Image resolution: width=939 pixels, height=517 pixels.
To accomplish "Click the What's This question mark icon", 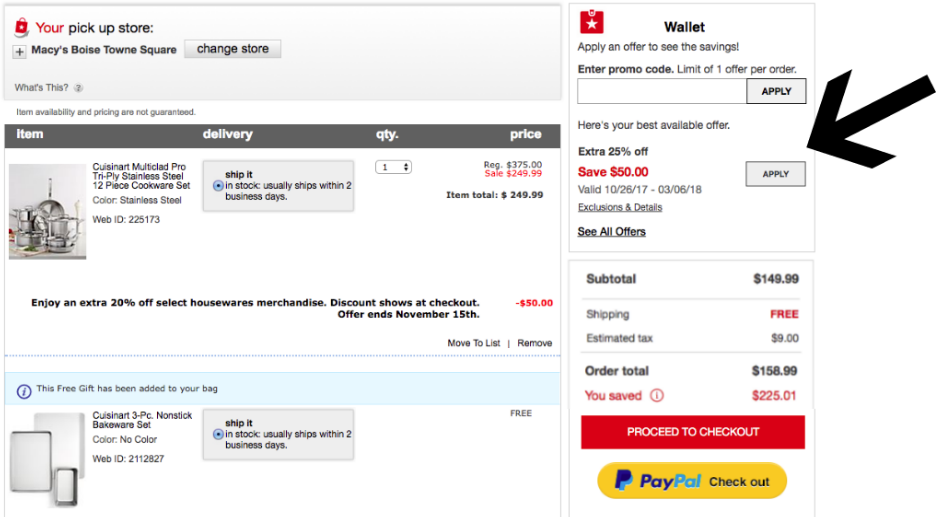I will tap(78, 88).
